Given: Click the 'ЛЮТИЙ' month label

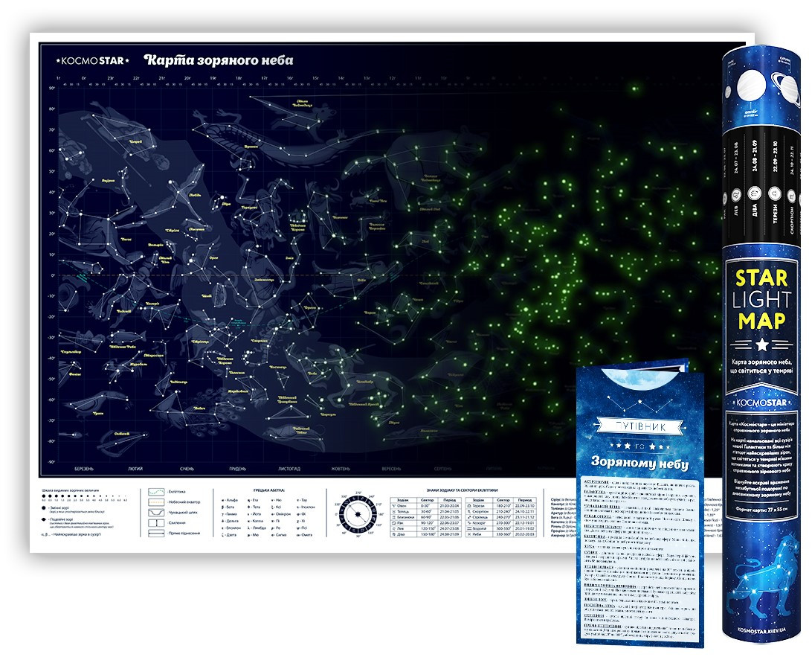Looking at the screenshot, I should coord(135,469).
